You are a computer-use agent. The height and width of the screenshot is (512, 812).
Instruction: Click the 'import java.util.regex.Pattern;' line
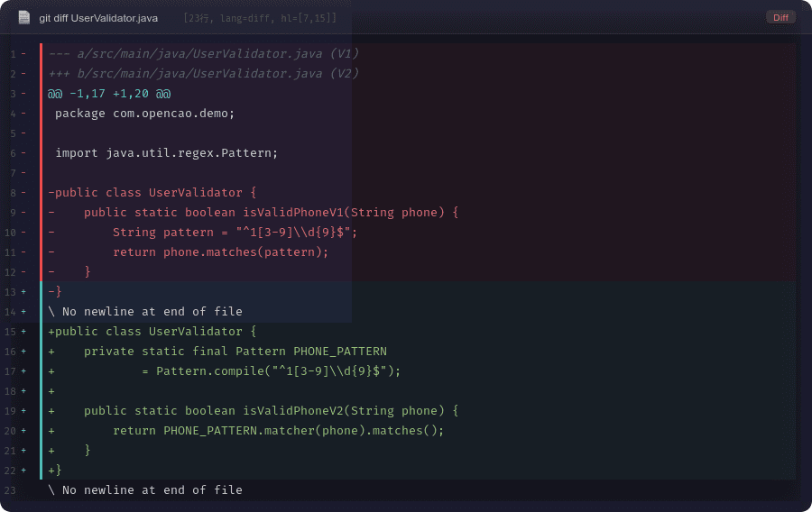(166, 153)
